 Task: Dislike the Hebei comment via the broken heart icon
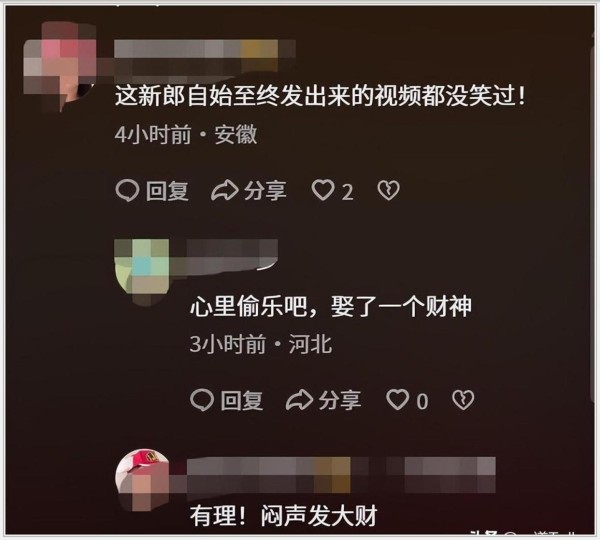463,400
